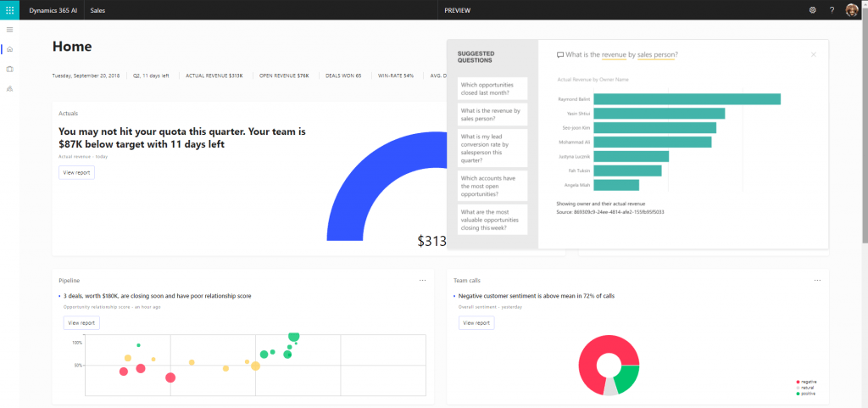The height and width of the screenshot is (408, 868).
Task: Open settings gear in top bar
Action: (x=813, y=10)
